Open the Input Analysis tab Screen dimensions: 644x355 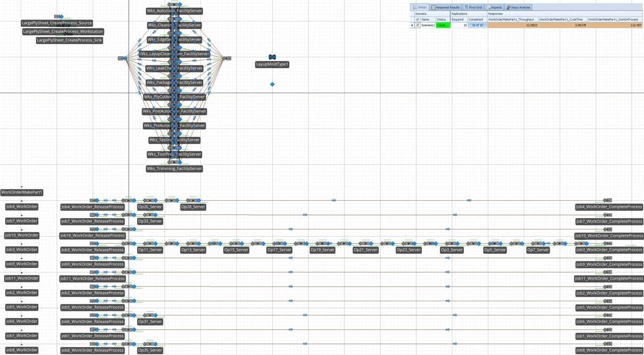pyautogui.click(x=518, y=7)
